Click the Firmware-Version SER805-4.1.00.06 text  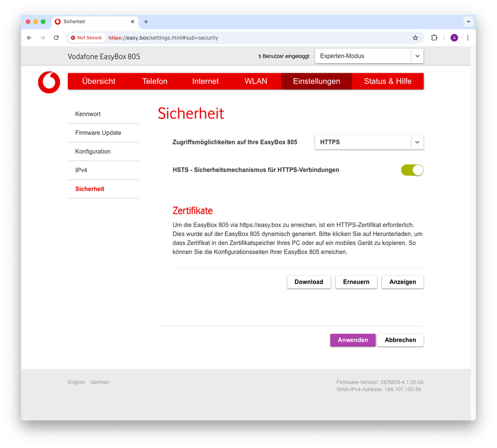tap(380, 382)
